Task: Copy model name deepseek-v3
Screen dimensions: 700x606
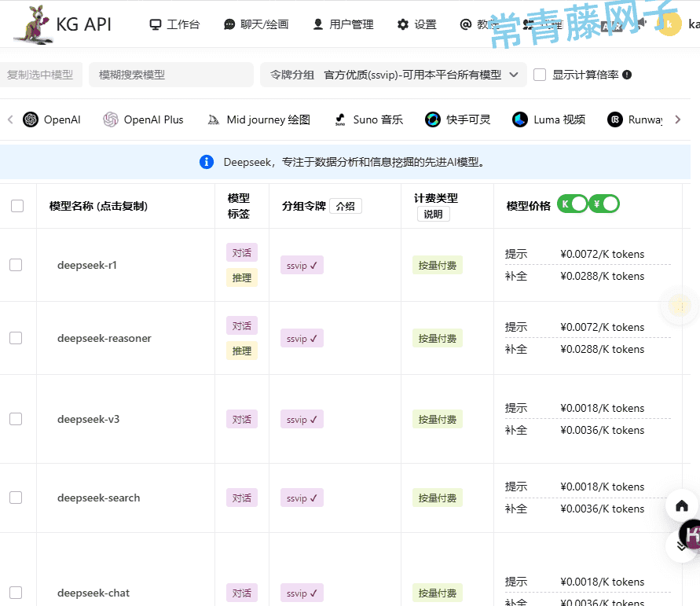Action: [89, 420]
